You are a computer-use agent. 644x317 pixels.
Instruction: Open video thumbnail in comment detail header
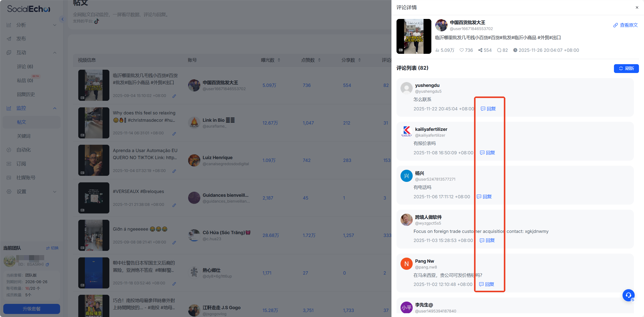[x=414, y=36]
